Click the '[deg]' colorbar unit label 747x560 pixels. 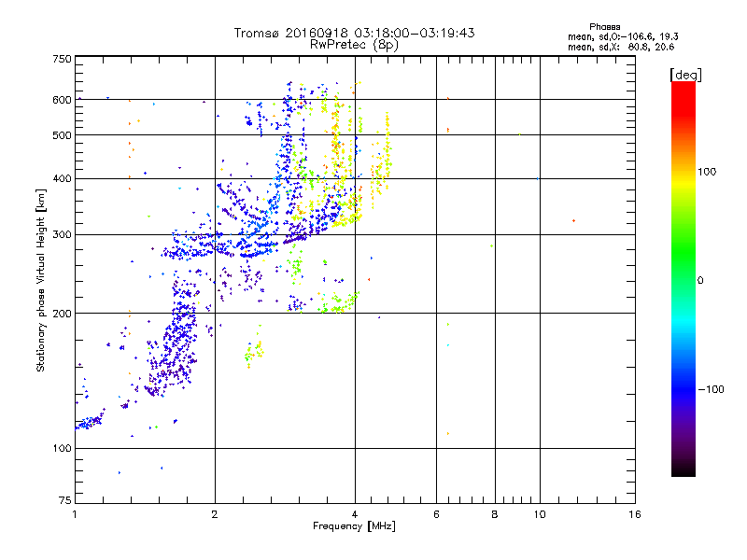click(x=685, y=75)
